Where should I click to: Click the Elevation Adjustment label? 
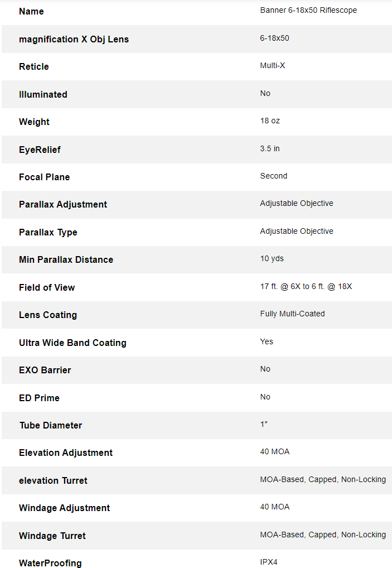66,453
